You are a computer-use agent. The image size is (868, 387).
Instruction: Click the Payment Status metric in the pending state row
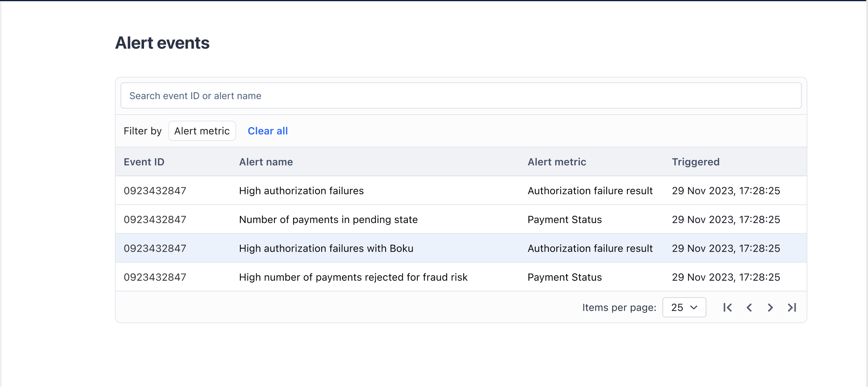point(565,220)
